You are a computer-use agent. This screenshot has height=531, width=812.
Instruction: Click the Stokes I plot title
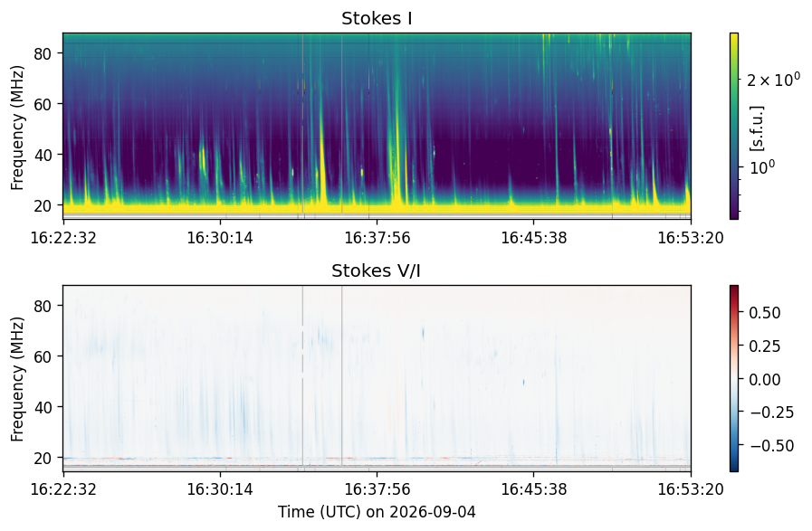click(x=377, y=19)
